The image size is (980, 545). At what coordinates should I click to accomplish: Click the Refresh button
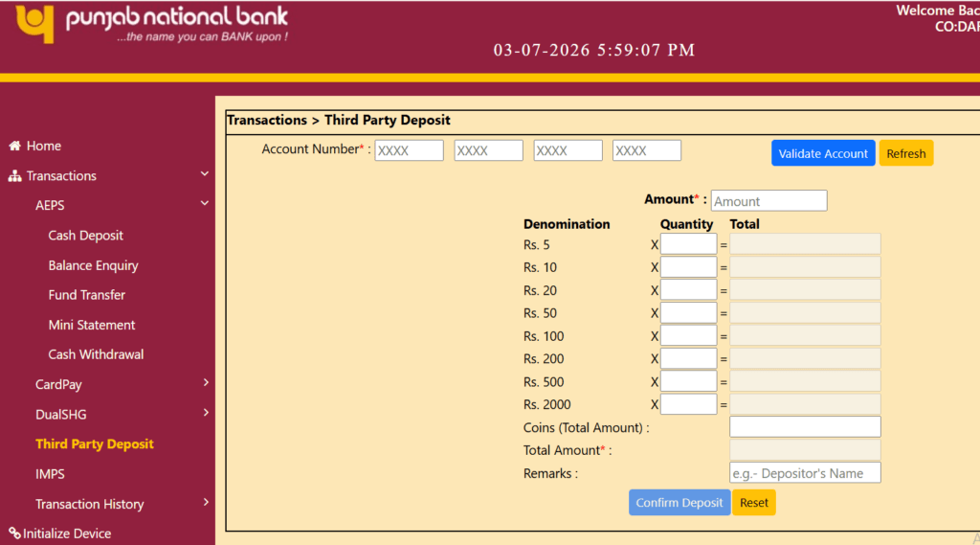click(905, 153)
